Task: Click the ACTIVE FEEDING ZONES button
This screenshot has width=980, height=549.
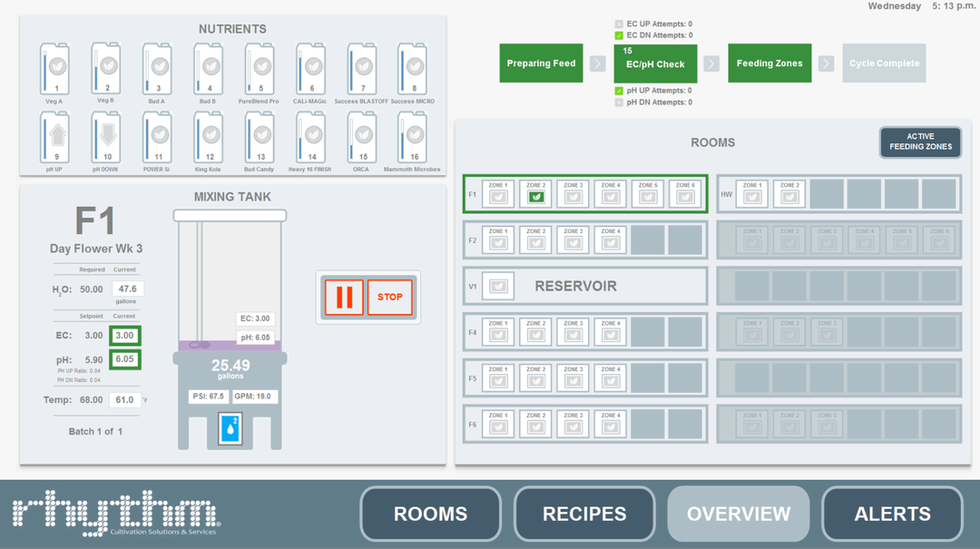Action: (x=920, y=142)
